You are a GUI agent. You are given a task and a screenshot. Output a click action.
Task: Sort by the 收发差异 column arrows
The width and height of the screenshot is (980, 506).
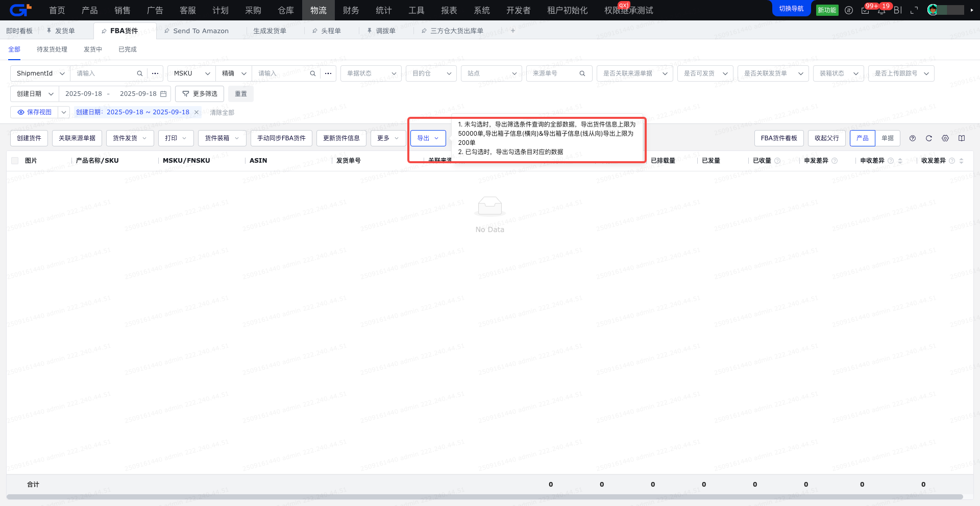click(961, 161)
